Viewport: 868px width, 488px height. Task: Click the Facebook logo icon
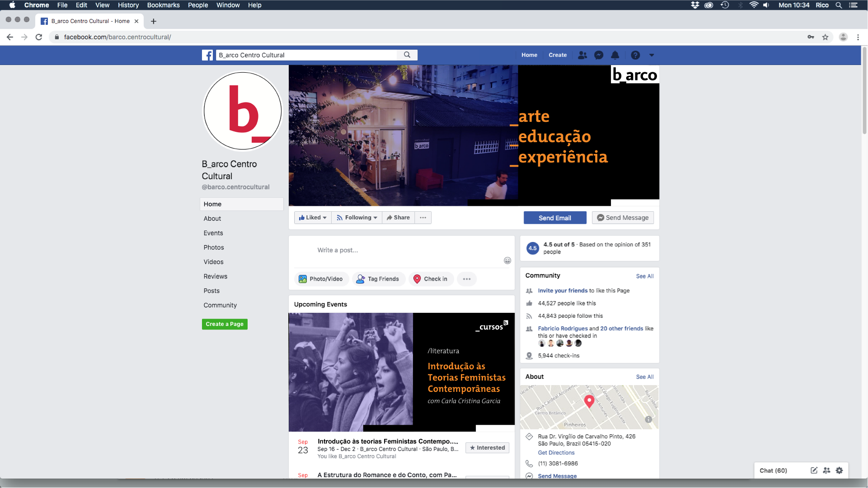point(207,55)
